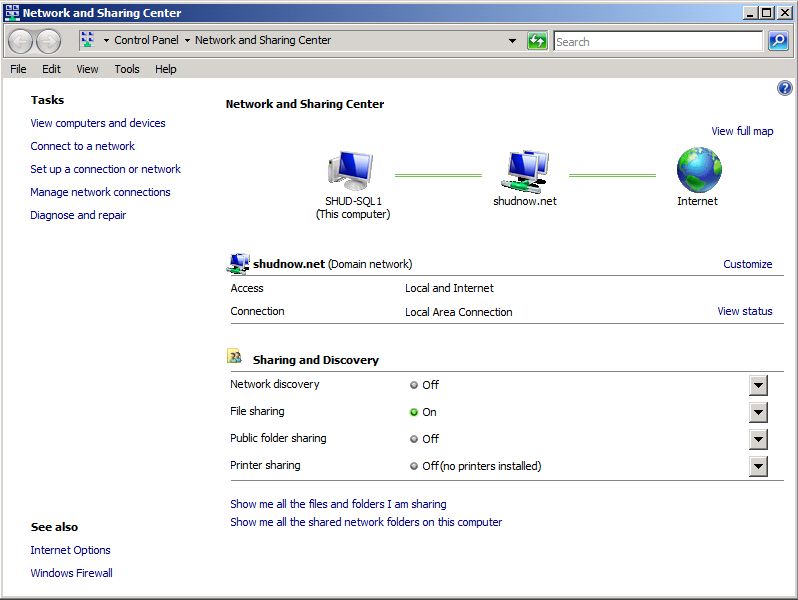Click the Internet globe icon

tap(698, 170)
